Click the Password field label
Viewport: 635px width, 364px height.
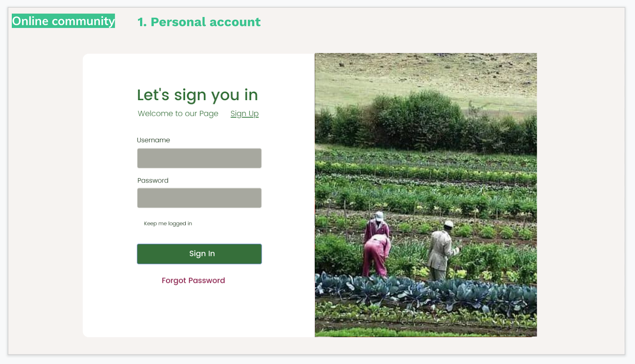[153, 181]
